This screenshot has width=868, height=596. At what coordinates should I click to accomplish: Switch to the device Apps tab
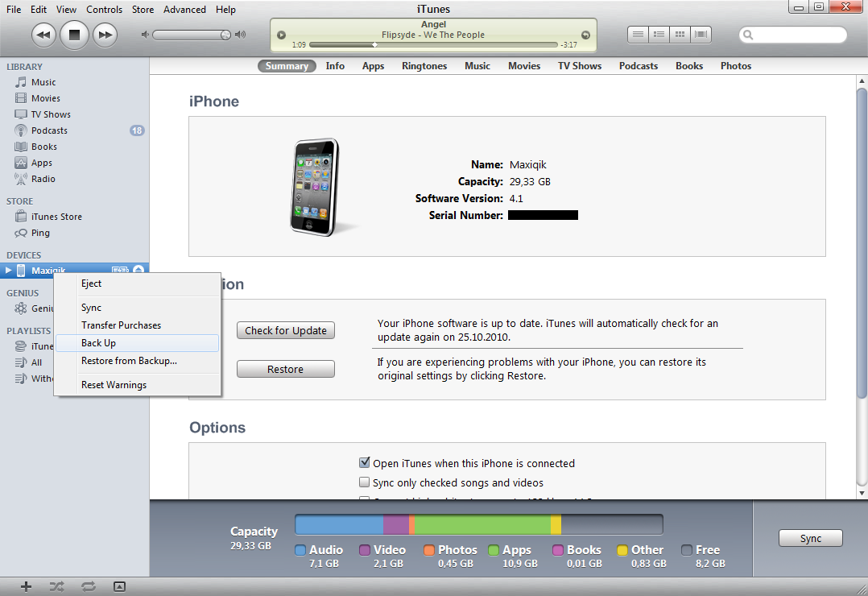pyautogui.click(x=373, y=66)
